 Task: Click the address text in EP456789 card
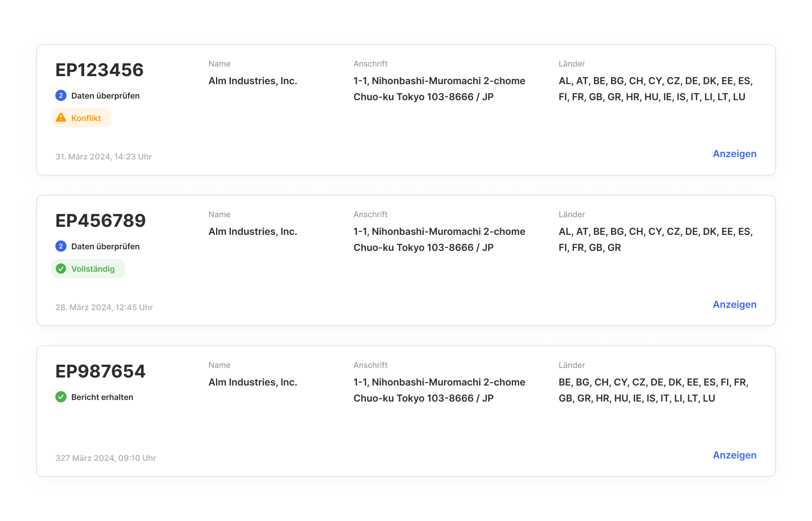pyautogui.click(x=439, y=240)
